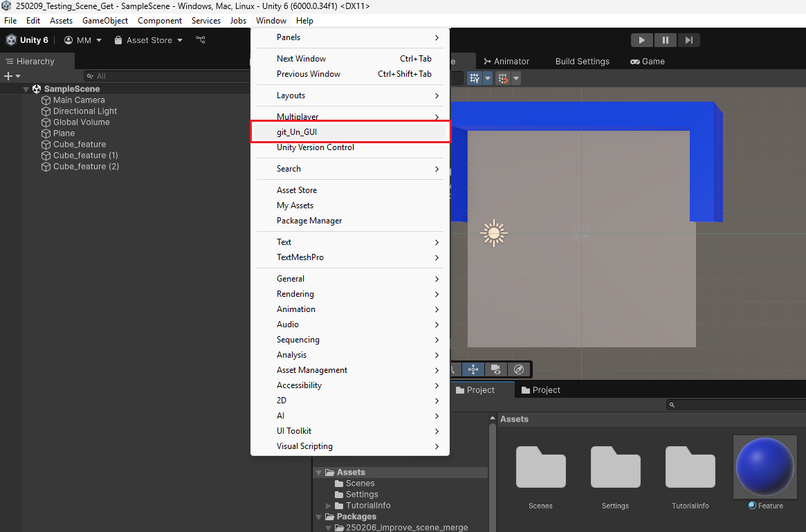
Task: Open Package Manager from the Window menu
Action: point(350,221)
